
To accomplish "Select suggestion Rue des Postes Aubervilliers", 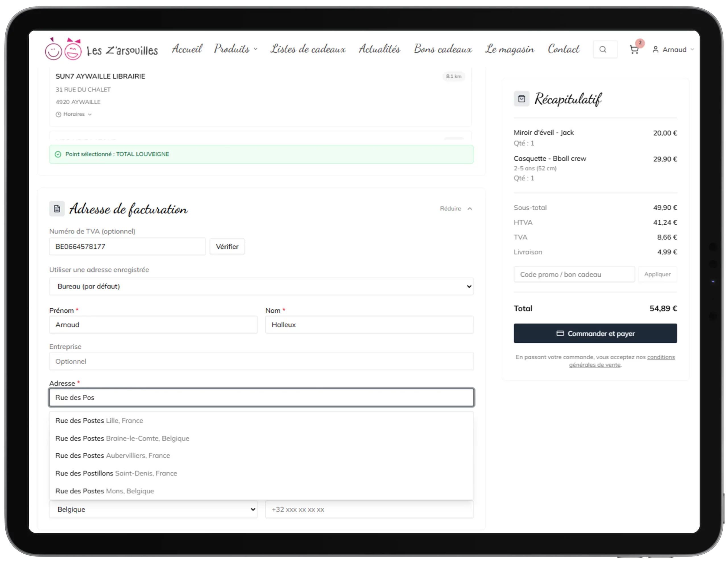I will pos(261,456).
